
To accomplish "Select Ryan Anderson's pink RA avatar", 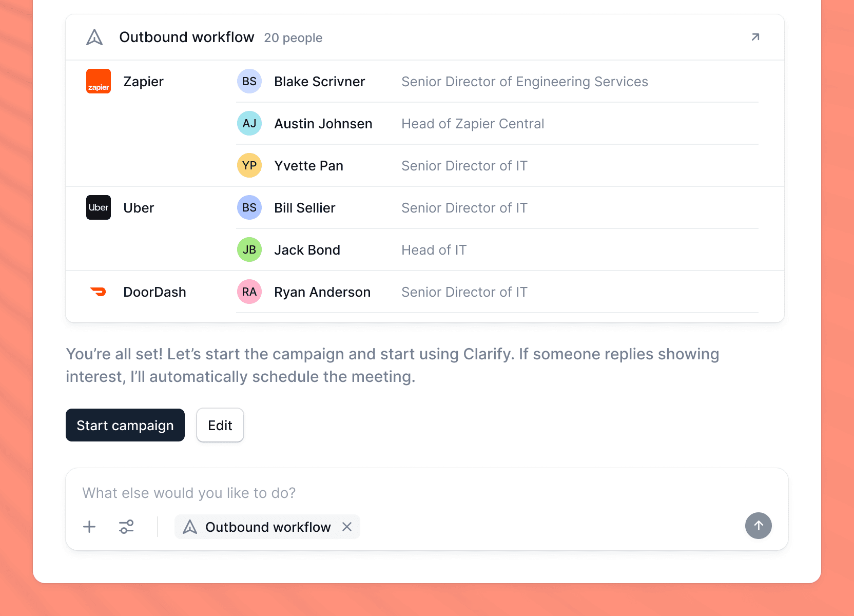I will tap(249, 292).
